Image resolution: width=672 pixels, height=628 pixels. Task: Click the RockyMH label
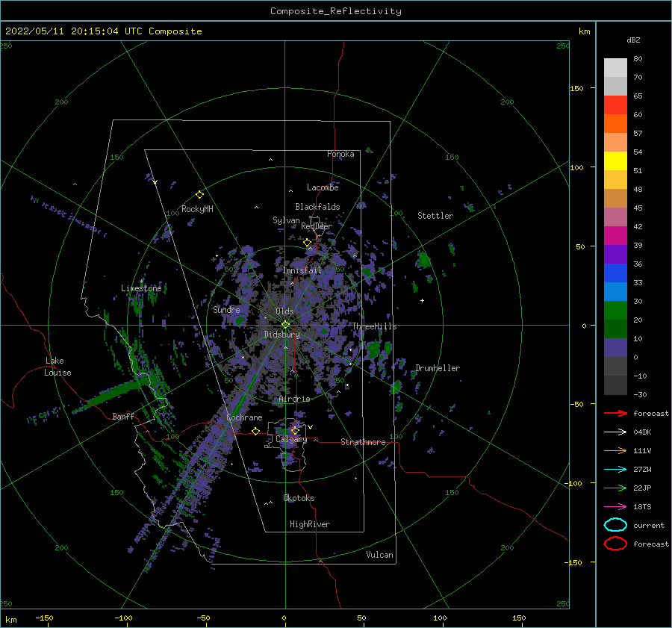point(197,209)
